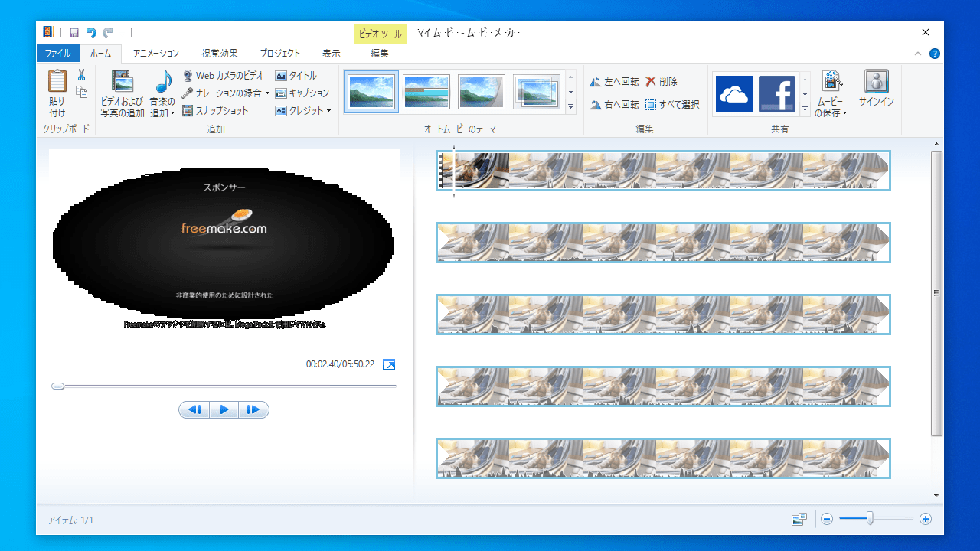980x551 pixels.
Task: Click the クレジット button
Action: click(x=299, y=111)
